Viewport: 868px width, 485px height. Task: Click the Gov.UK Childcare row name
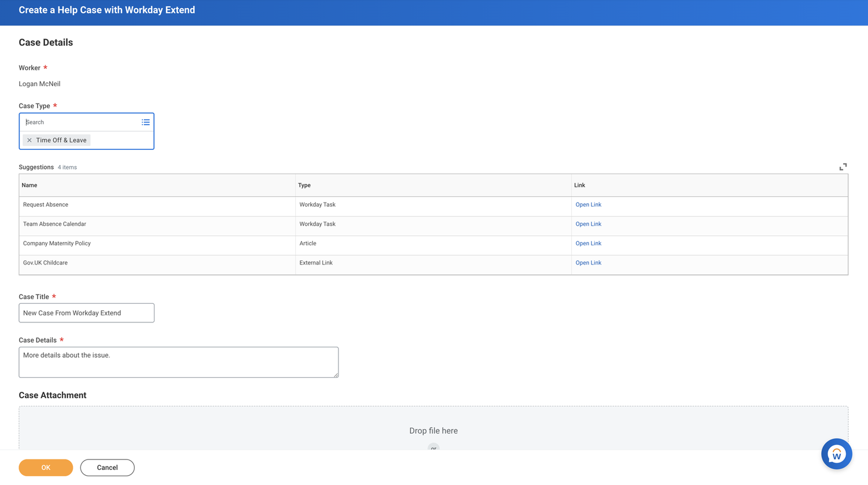coord(45,263)
